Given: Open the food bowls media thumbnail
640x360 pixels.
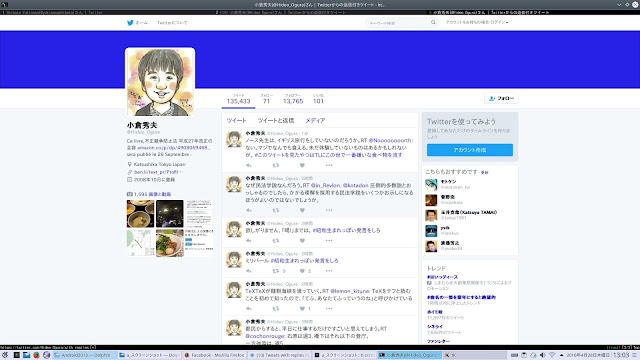Looking at the screenshot, I should (x=140, y=213).
